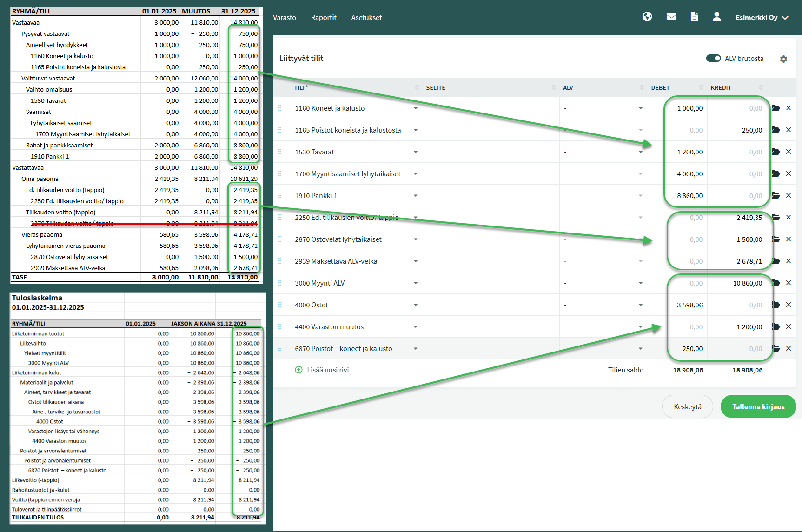Expand the Esimerkki Oy company dropdown

pos(762,18)
